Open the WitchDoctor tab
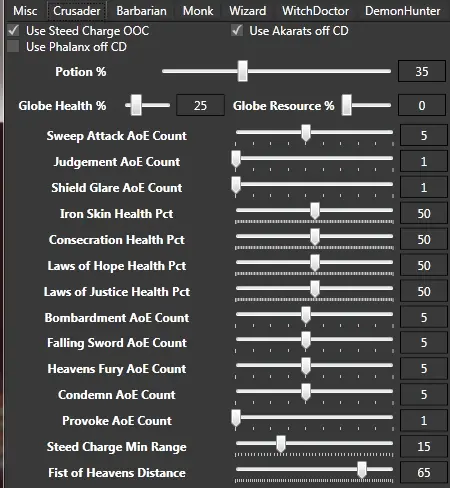 coord(315,11)
